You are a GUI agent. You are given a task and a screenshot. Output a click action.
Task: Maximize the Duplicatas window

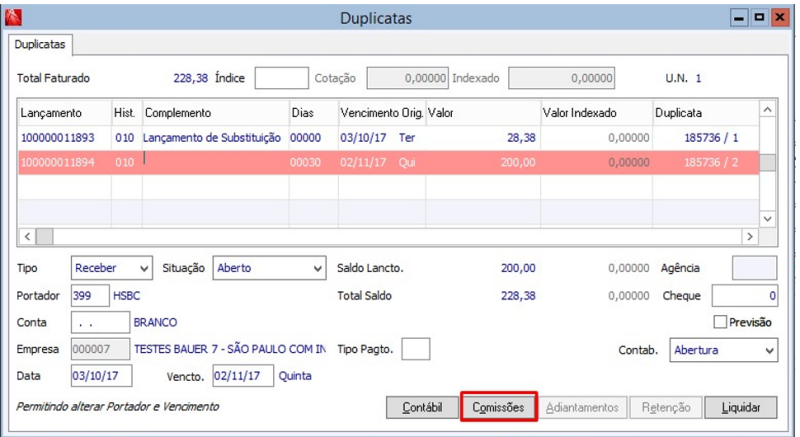click(759, 18)
